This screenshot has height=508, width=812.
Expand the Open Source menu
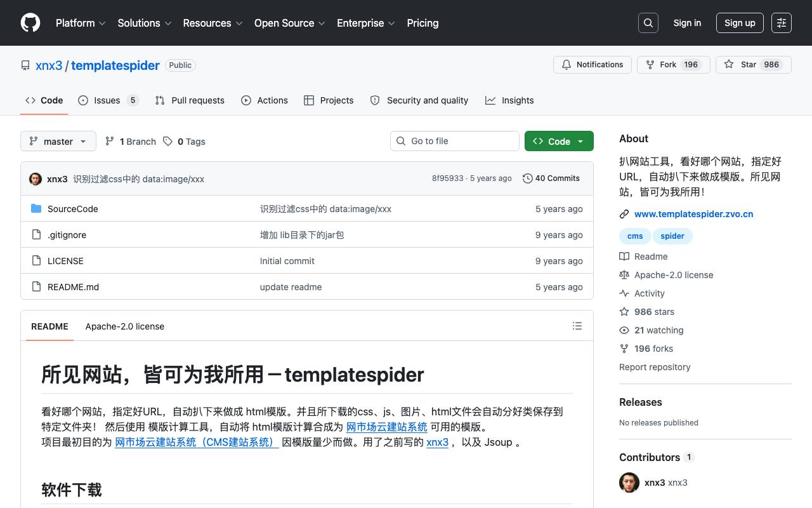[290, 23]
